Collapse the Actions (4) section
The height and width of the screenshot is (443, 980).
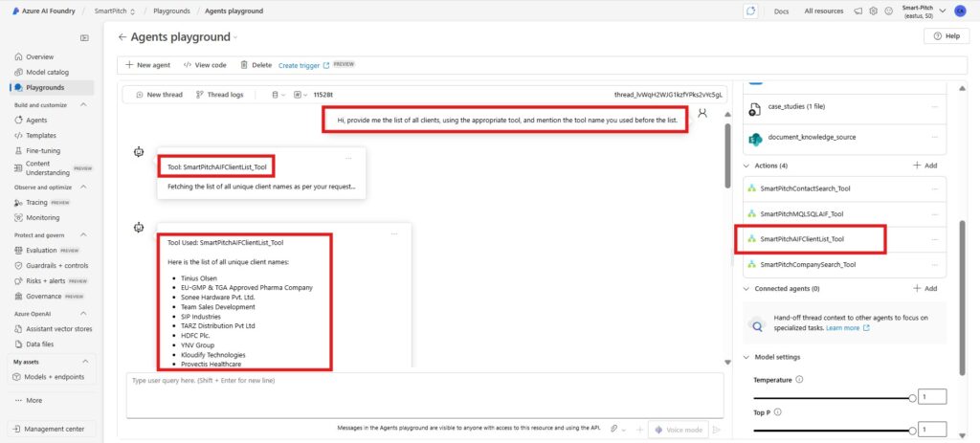click(x=746, y=166)
